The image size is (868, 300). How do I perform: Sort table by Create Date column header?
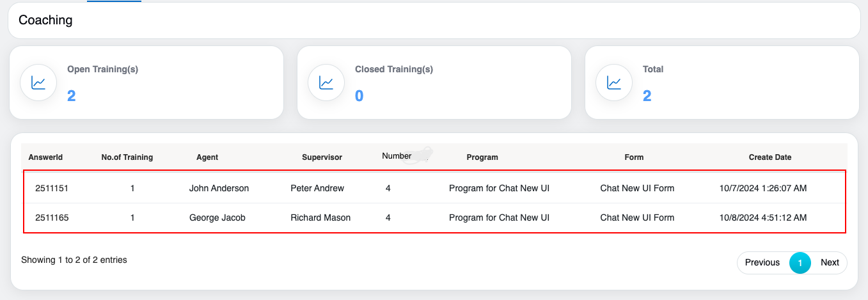[x=770, y=157]
